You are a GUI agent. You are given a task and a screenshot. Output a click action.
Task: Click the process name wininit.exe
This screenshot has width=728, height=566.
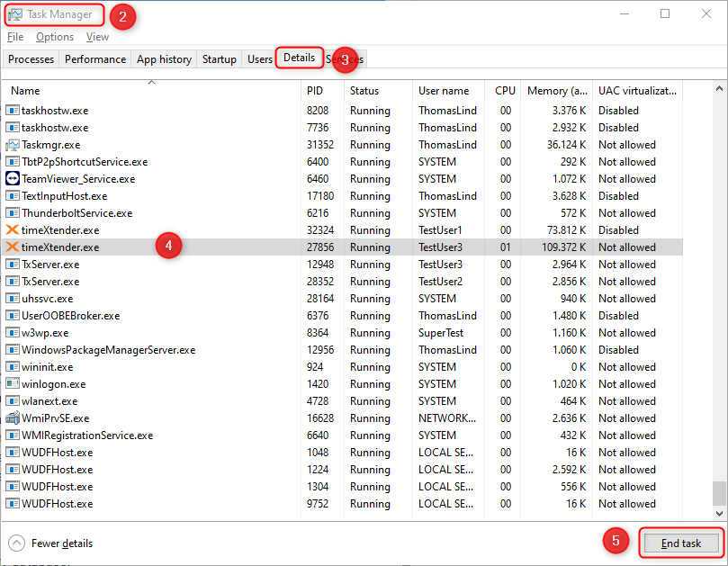point(48,367)
